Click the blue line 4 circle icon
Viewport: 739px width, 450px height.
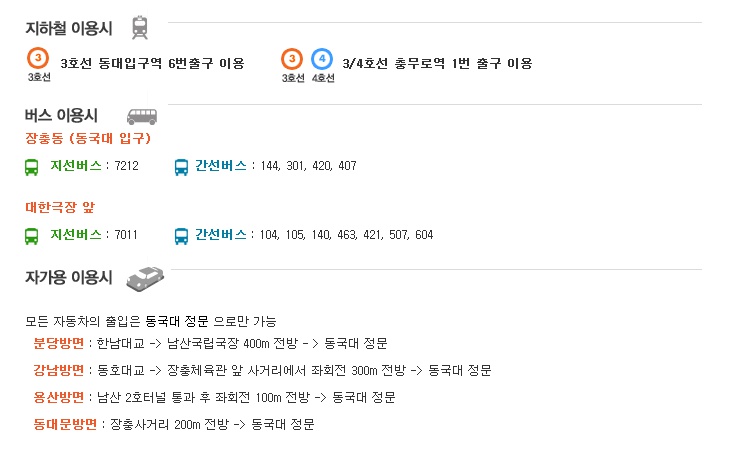point(322,59)
